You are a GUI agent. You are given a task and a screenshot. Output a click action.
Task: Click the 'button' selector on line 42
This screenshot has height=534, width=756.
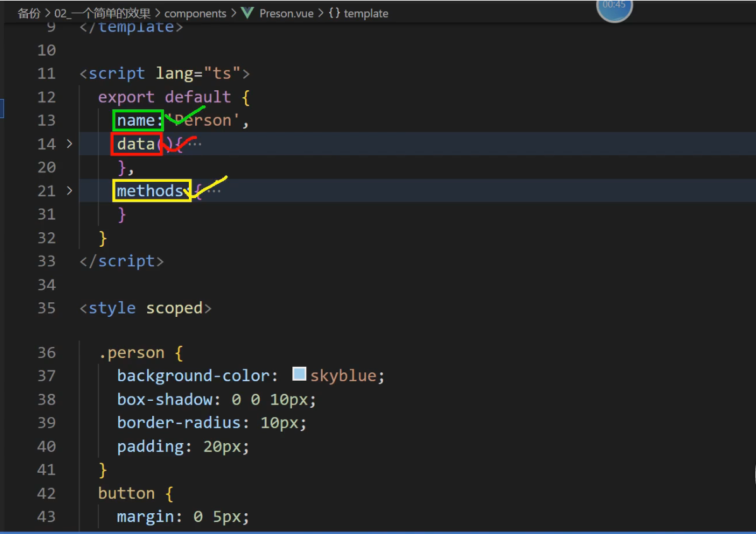click(126, 494)
